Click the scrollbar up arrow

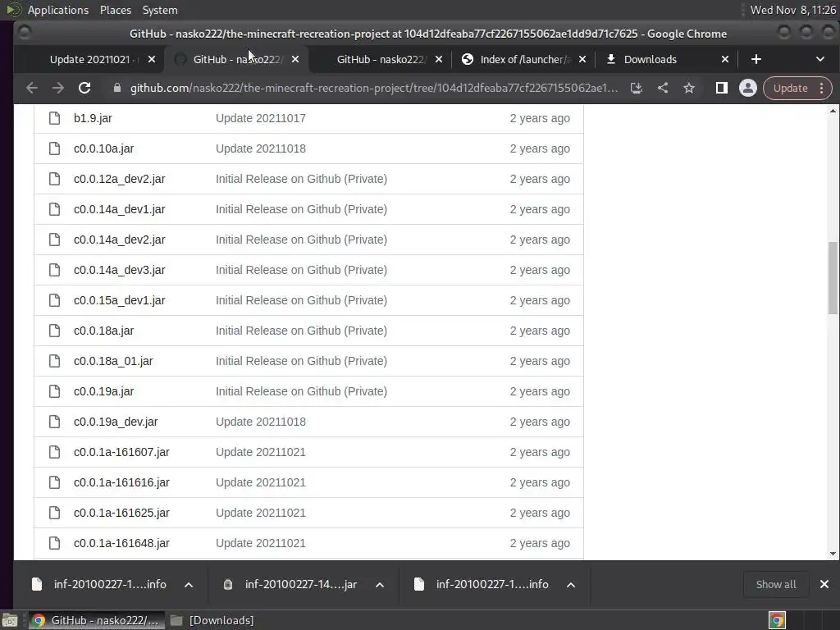(x=833, y=111)
